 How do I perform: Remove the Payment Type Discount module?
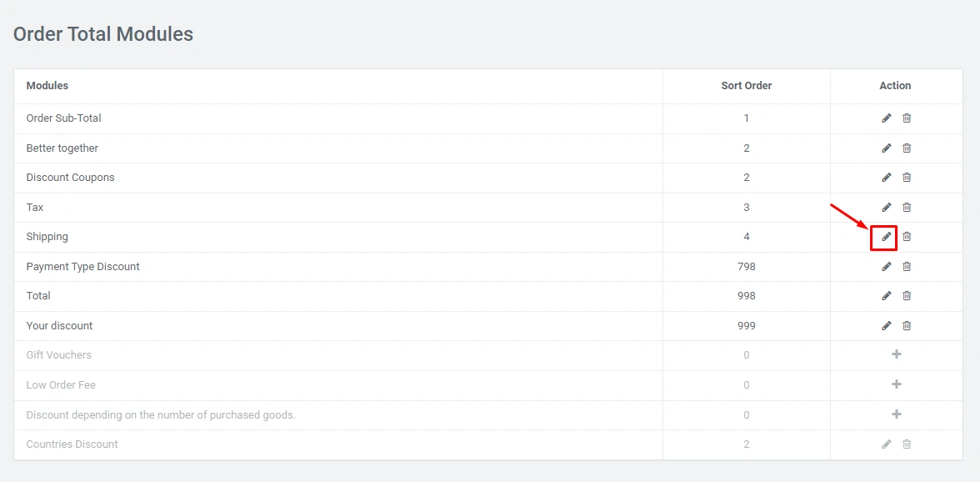(x=907, y=267)
